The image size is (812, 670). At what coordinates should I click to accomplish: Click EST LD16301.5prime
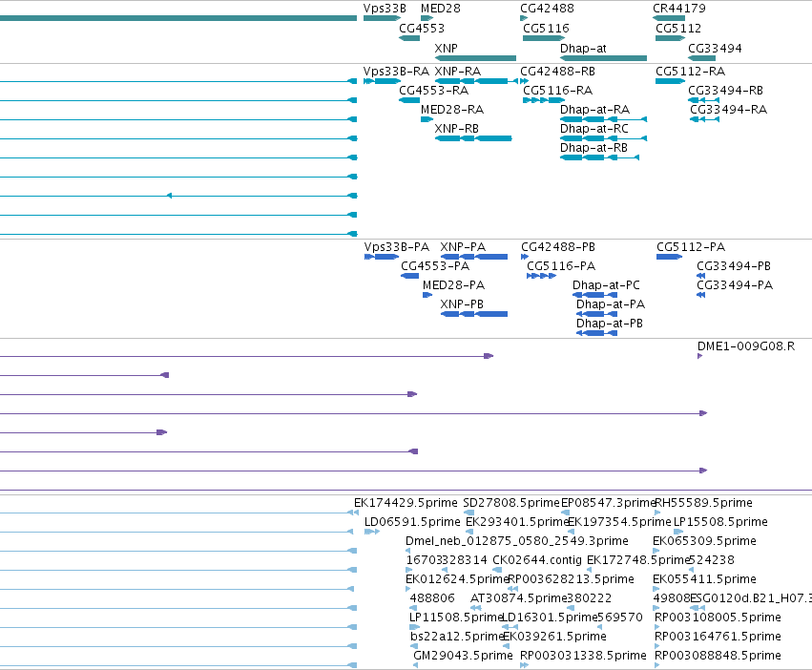click(x=550, y=618)
